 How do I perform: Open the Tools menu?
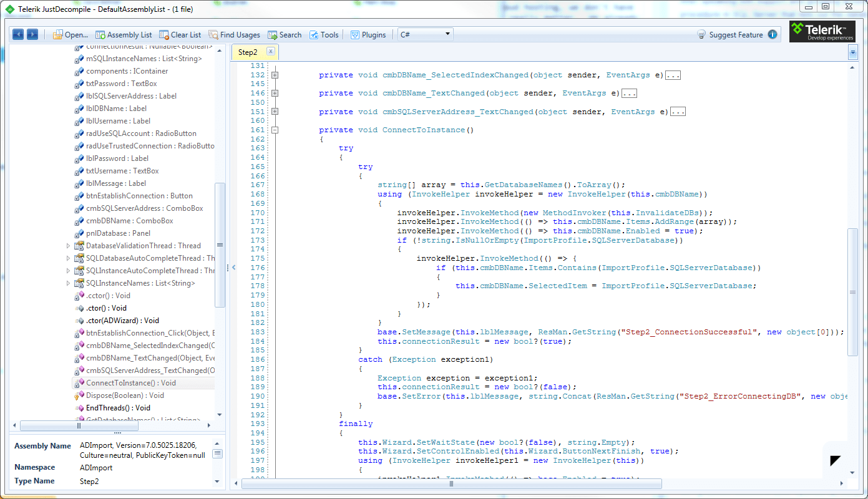(324, 35)
